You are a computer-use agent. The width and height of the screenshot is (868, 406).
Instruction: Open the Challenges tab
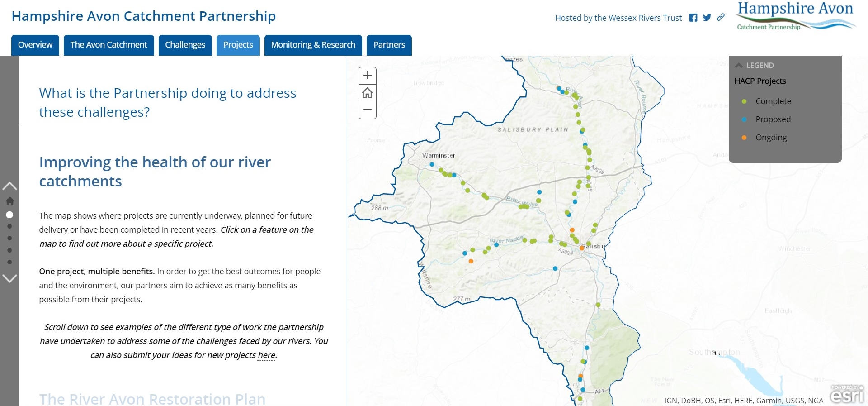coord(185,45)
